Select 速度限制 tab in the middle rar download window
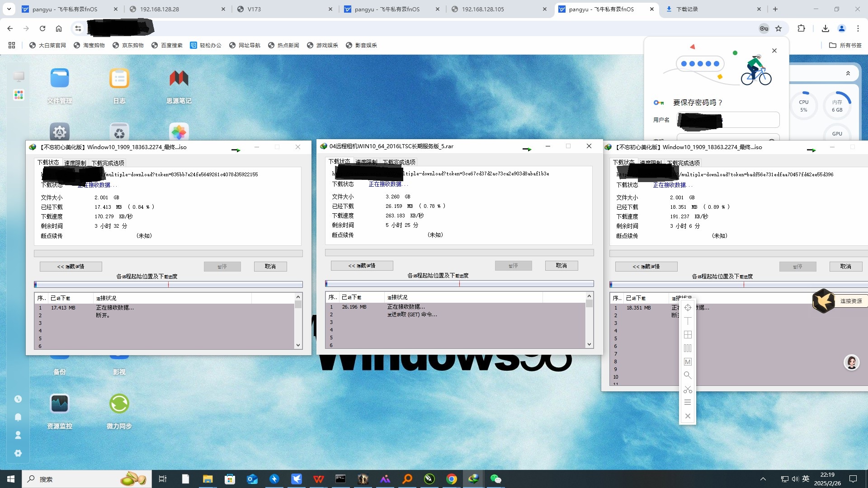The width and height of the screenshot is (868, 488). point(366,162)
